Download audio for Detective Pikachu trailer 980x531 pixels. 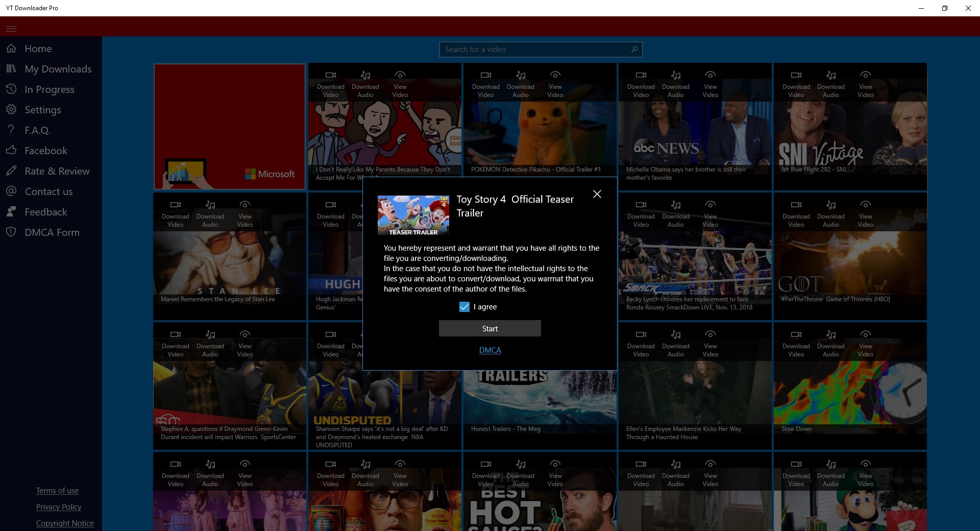coord(521,84)
